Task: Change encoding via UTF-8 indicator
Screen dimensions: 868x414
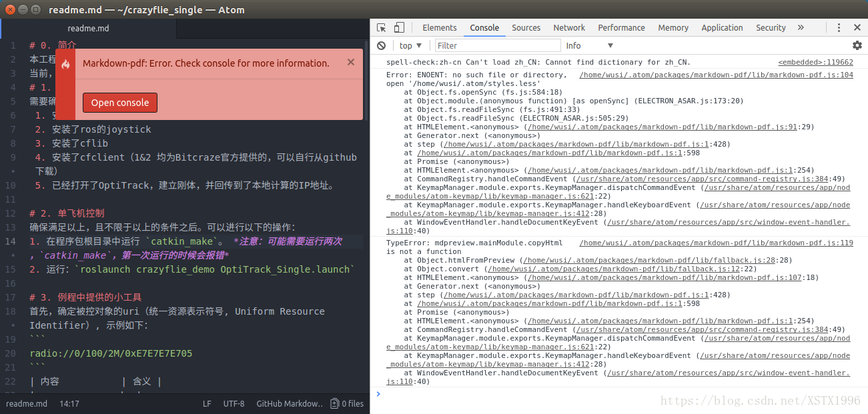Action: tap(234, 403)
